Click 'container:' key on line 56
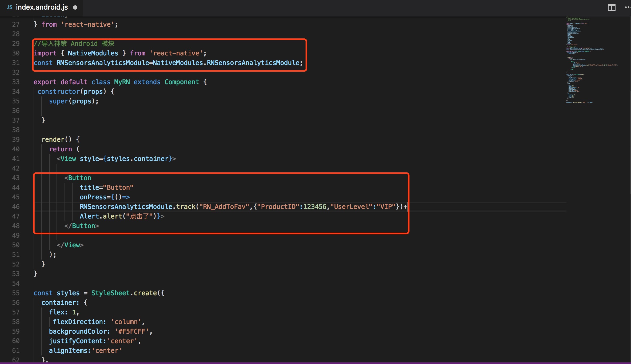The height and width of the screenshot is (364, 631). tap(60, 302)
